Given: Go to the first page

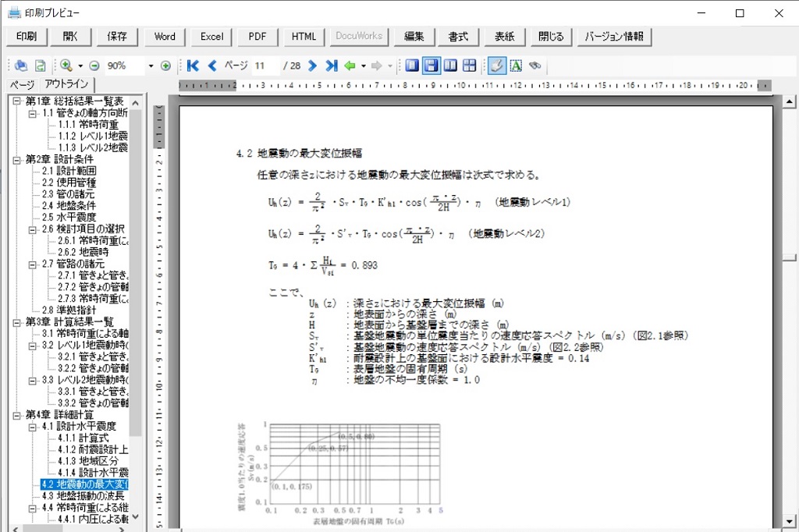Looking at the screenshot, I should point(194,66).
